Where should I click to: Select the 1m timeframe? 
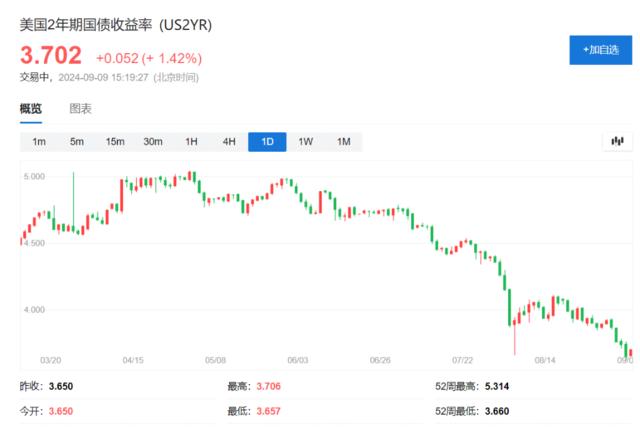[39, 142]
